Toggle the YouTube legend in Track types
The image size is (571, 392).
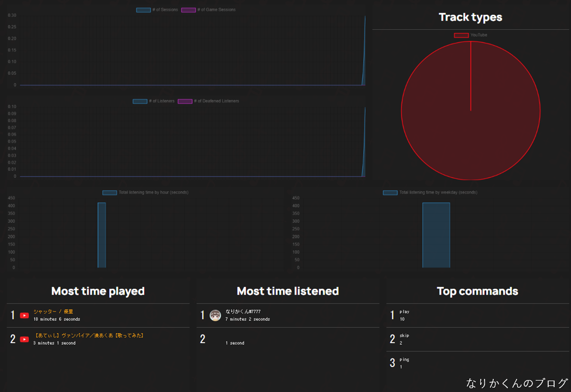coord(470,35)
